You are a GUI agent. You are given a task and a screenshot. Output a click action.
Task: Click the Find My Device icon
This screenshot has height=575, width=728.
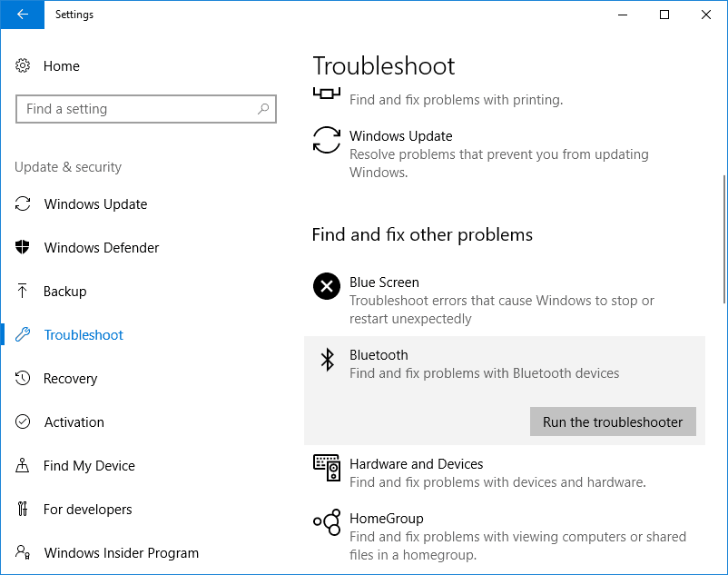click(23, 465)
